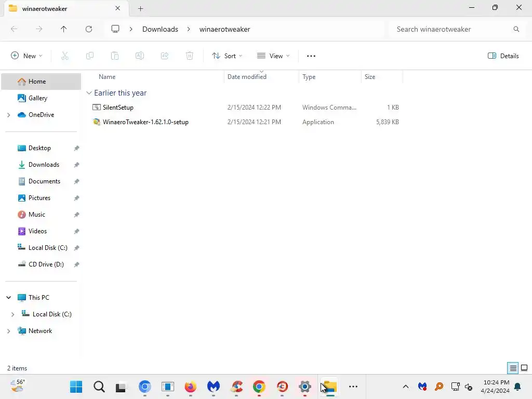Click the notification bell in system tray

tap(518, 387)
